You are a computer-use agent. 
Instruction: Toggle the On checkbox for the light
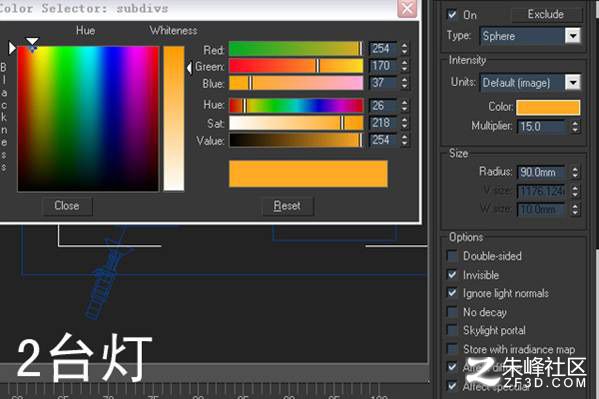pyautogui.click(x=452, y=15)
